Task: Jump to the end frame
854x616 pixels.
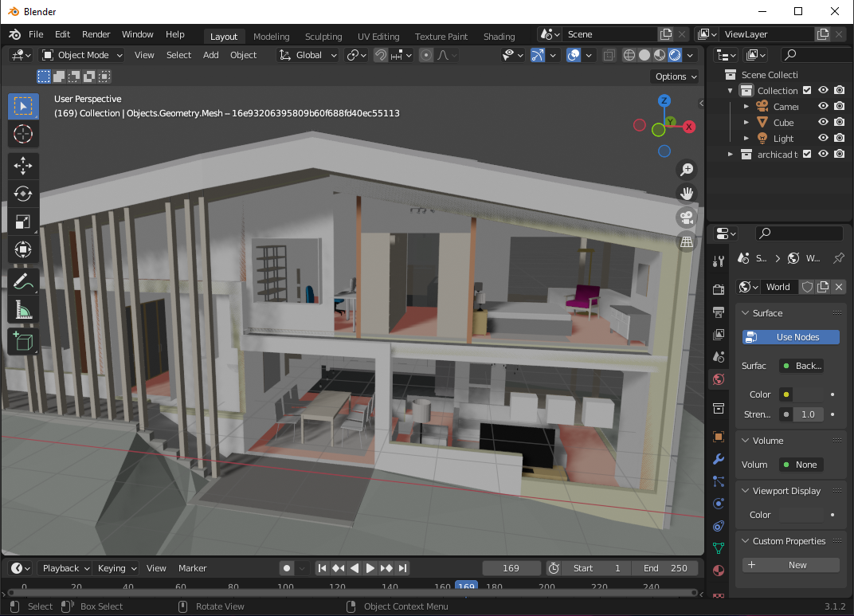Action: [x=402, y=568]
